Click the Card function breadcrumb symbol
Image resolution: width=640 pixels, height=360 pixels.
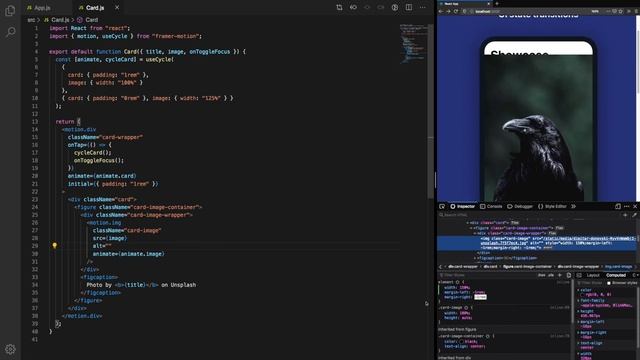coord(88,20)
